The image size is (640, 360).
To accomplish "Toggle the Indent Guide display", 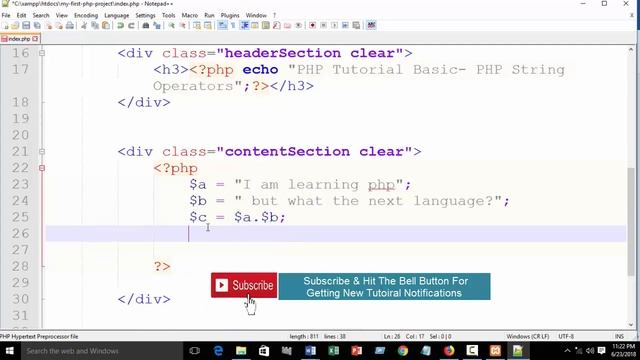I will (x=244, y=25).
